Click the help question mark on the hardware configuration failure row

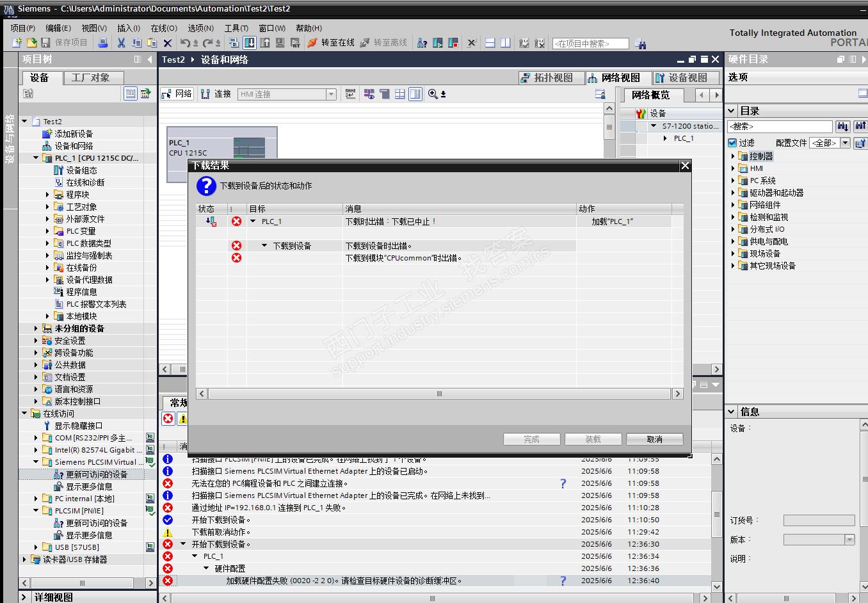563,581
